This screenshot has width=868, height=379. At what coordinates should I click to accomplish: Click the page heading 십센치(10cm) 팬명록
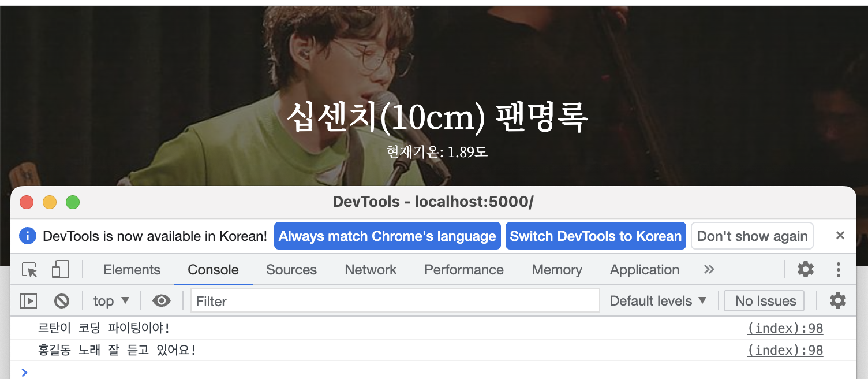coord(437,117)
